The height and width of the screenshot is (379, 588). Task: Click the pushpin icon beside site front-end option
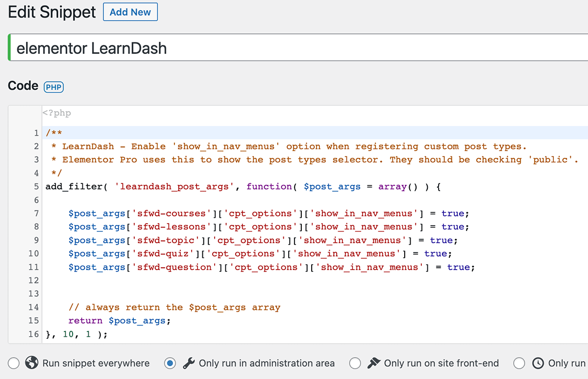(x=373, y=363)
